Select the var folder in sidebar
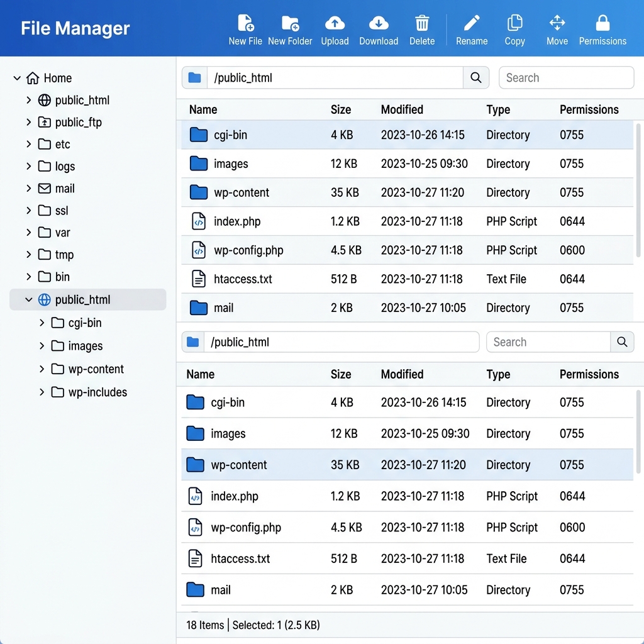The width and height of the screenshot is (644, 644). pos(62,233)
